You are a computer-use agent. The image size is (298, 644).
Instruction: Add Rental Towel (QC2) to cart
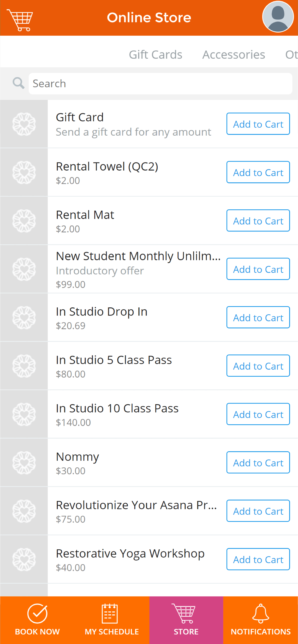(x=258, y=172)
